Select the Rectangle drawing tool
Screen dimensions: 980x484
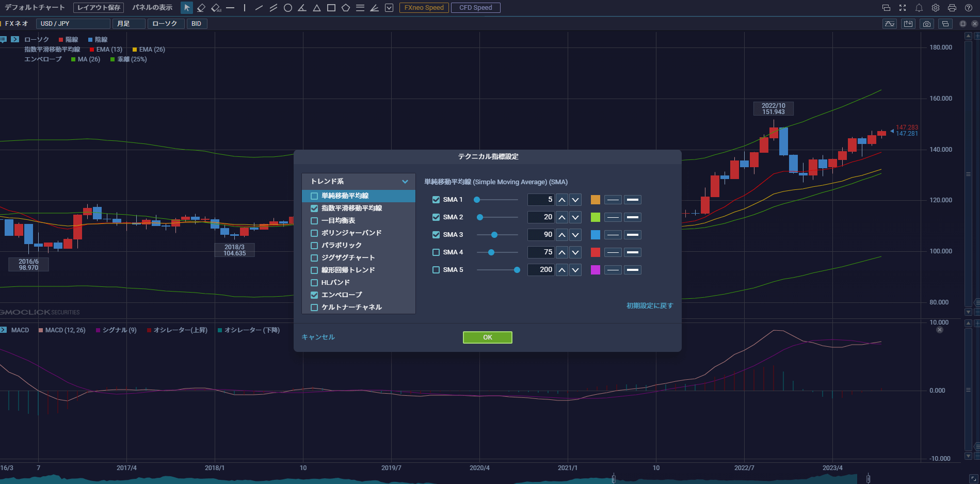[x=331, y=7]
